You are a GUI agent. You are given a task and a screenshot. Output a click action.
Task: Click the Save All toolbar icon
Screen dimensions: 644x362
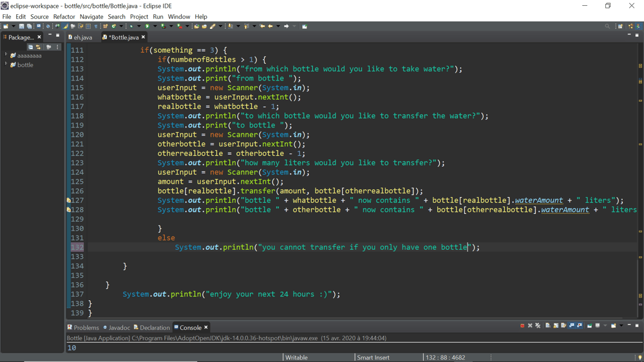[x=29, y=26]
